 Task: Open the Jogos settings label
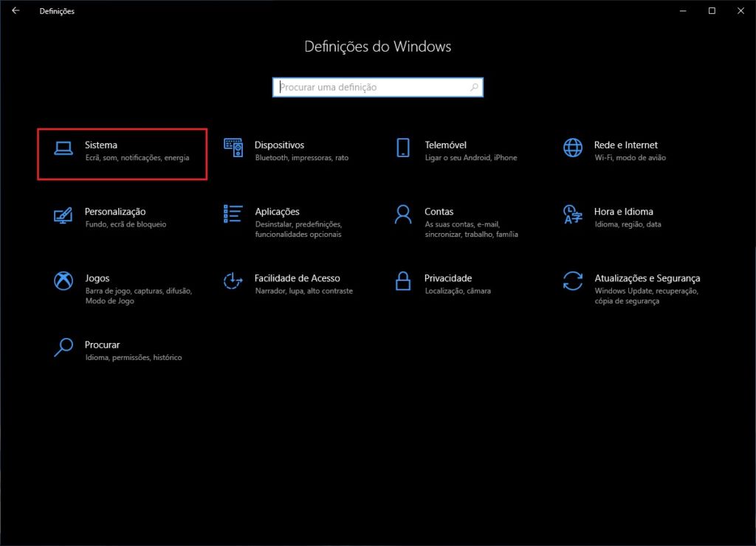click(97, 278)
